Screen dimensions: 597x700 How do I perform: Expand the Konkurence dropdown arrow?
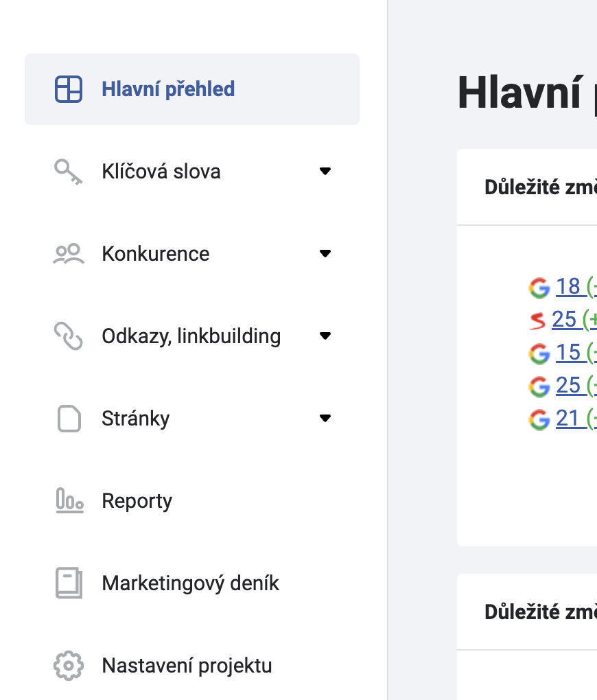325,253
